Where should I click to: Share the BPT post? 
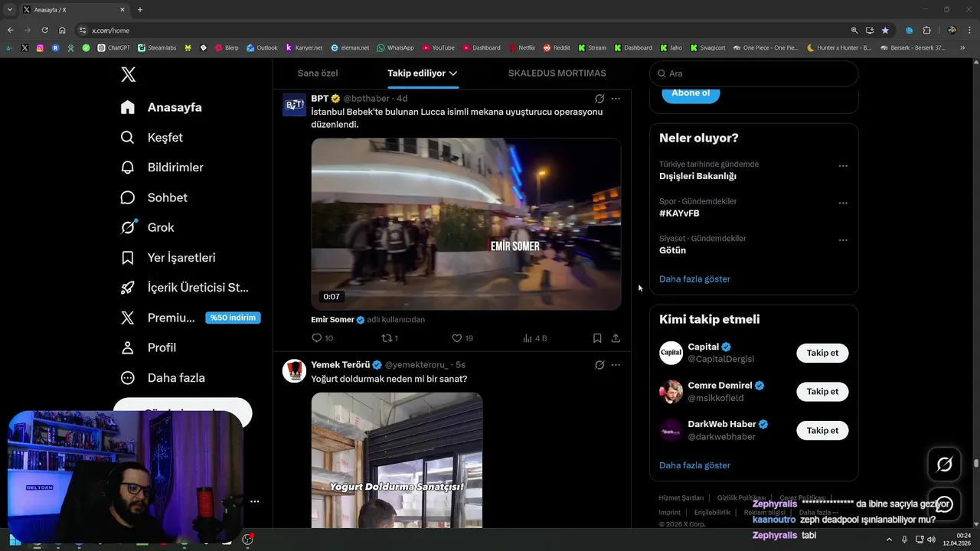(x=616, y=338)
